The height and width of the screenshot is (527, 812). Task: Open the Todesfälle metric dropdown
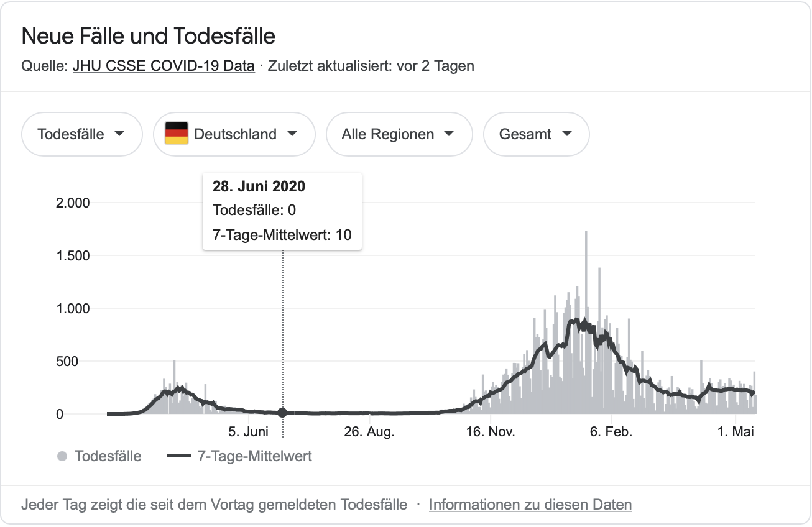[x=81, y=134]
